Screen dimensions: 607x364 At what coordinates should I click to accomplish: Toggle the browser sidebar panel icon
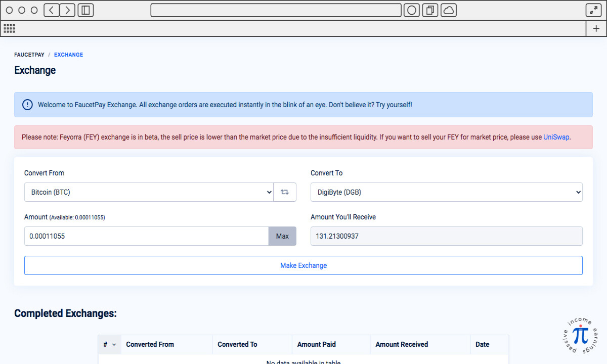pyautogui.click(x=85, y=10)
